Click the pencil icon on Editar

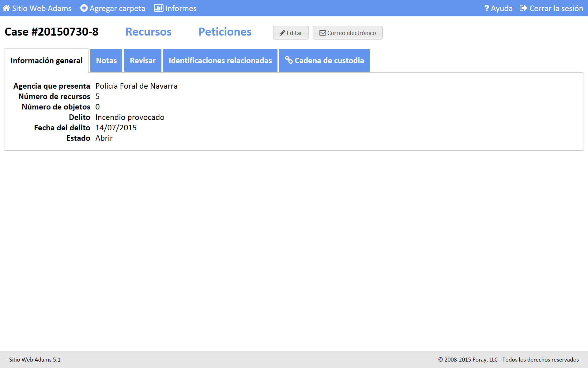pos(282,33)
